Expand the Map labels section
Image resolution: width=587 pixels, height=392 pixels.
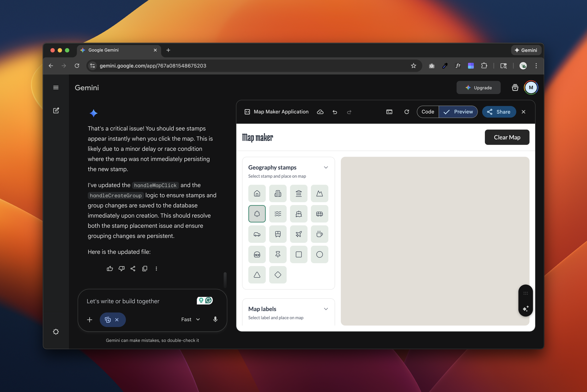point(326,309)
